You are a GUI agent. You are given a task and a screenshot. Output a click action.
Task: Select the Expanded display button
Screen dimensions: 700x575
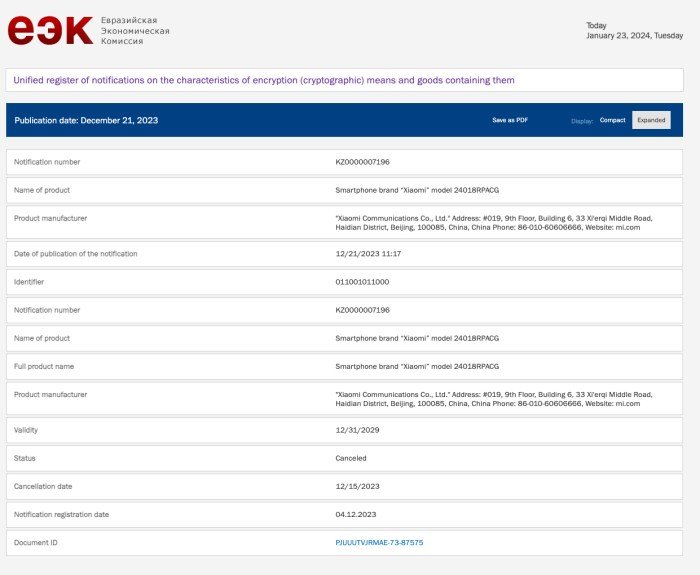[x=651, y=120]
